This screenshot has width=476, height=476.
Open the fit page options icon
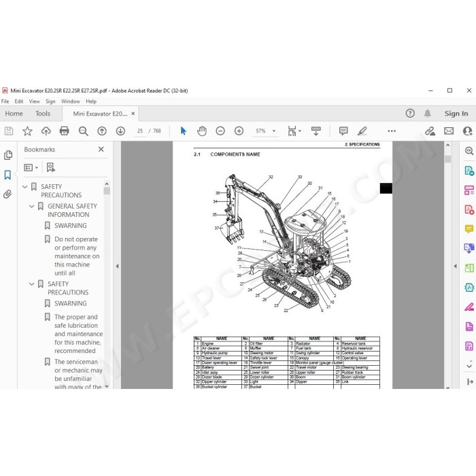(294, 131)
